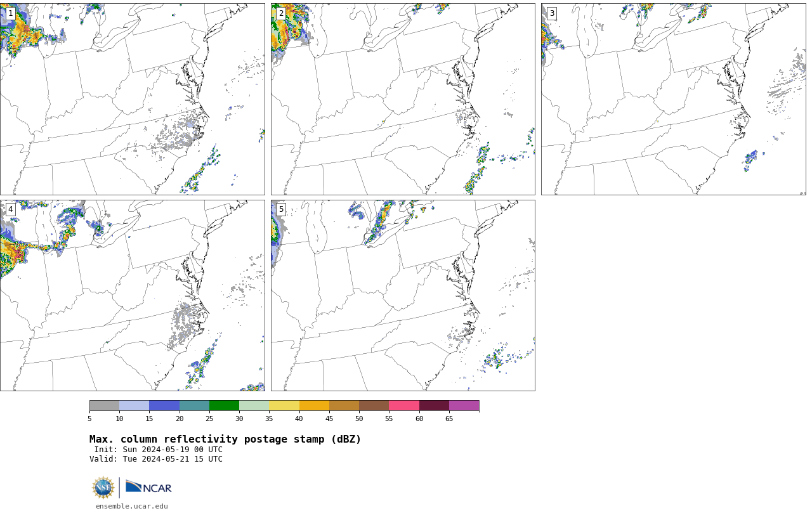Click the 'Valid: Tue 2024-05-21 15 UTC' text
Screen dimensions: 812x513
pyautogui.click(x=156, y=459)
